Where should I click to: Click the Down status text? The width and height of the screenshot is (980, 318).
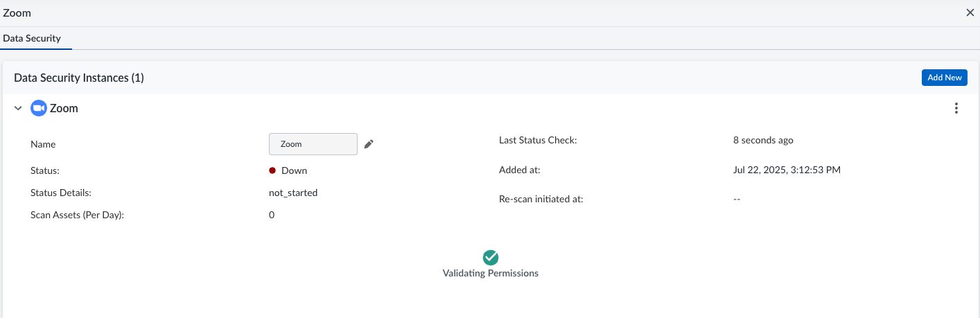pos(294,170)
